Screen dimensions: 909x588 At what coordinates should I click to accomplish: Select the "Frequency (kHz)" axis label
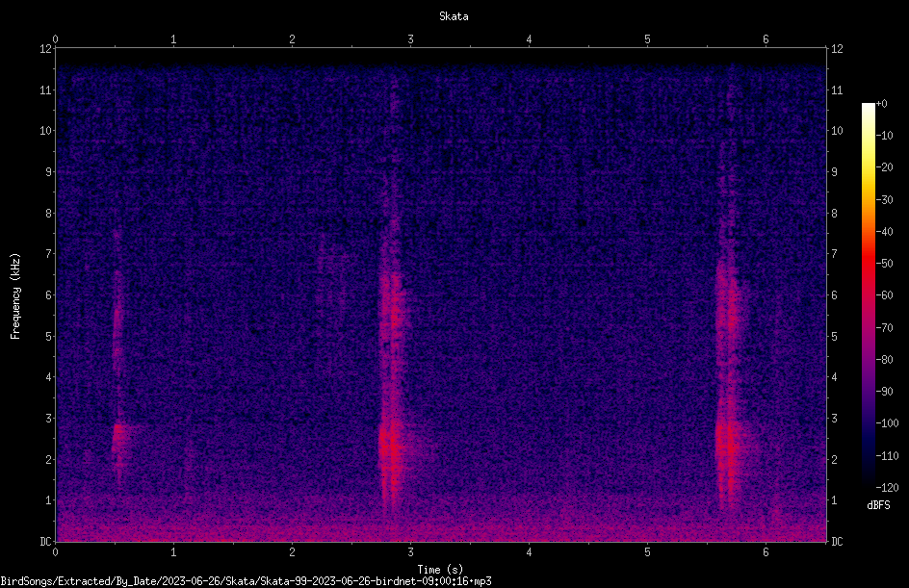pyautogui.click(x=15, y=296)
